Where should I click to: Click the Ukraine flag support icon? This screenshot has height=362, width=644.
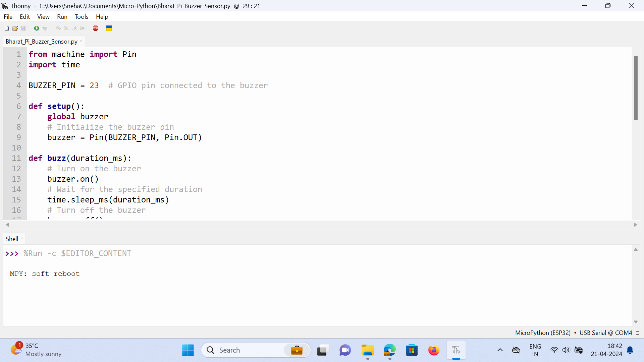[x=109, y=28]
